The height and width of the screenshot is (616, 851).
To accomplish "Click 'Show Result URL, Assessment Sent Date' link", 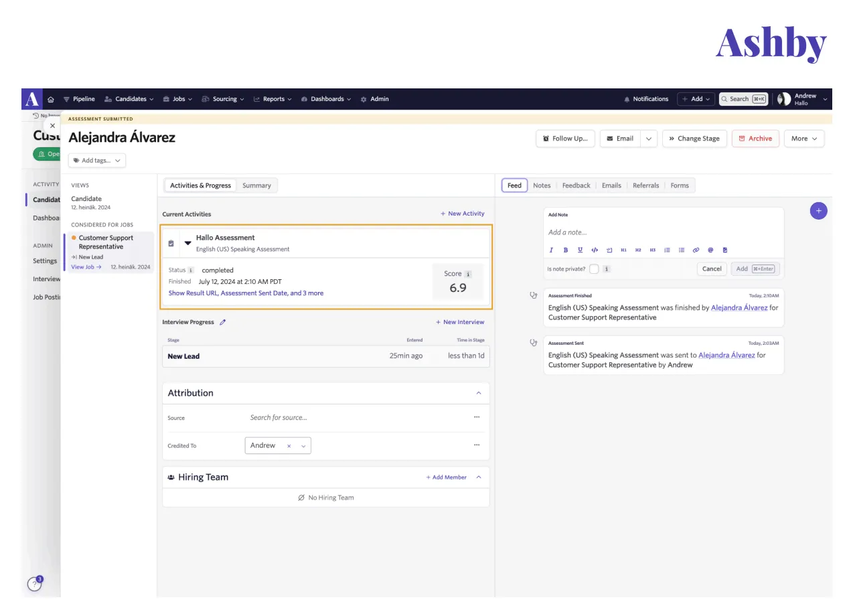I will tap(246, 293).
